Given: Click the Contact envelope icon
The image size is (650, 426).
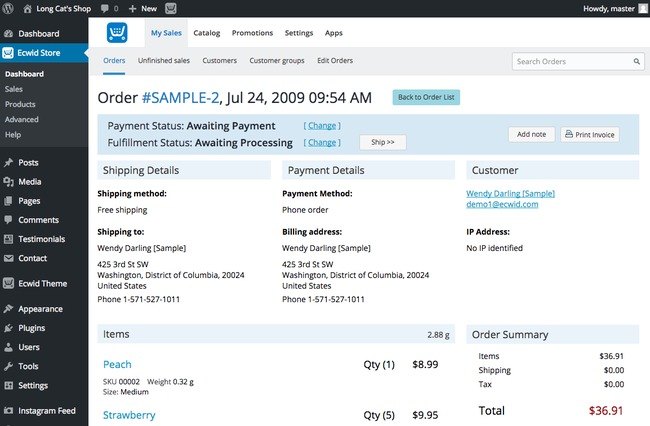Looking at the screenshot, I should [x=8, y=258].
